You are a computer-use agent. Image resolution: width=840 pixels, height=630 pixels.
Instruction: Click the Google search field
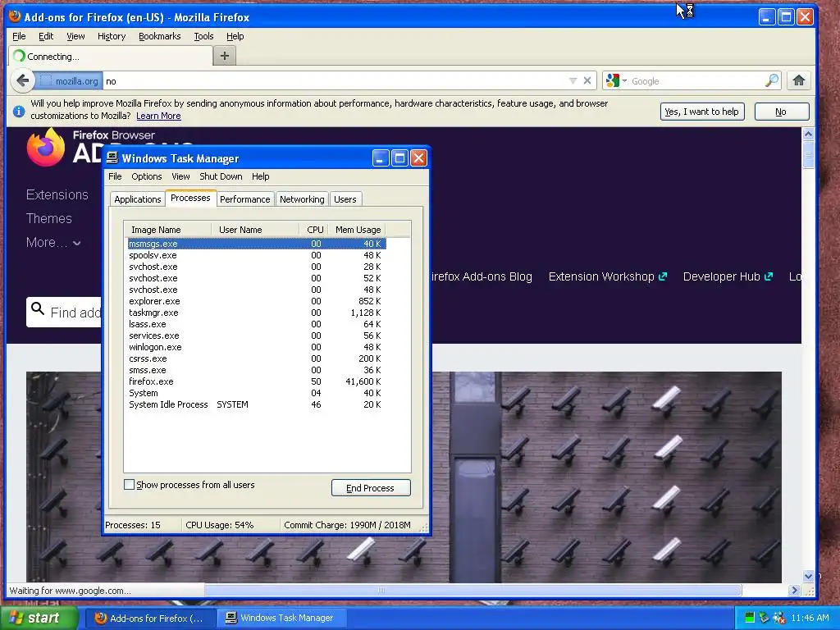click(x=696, y=81)
